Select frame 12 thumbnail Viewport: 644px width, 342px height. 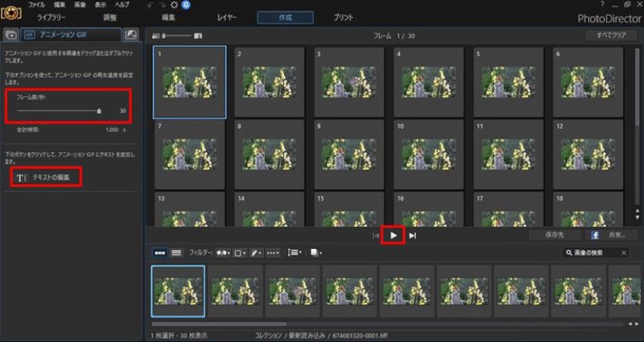588,154
